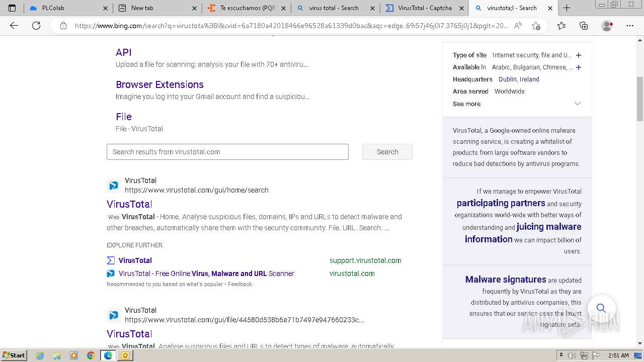
Task: Click 'EXPLORE FURTHER' heading text
Action: tap(134, 245)
